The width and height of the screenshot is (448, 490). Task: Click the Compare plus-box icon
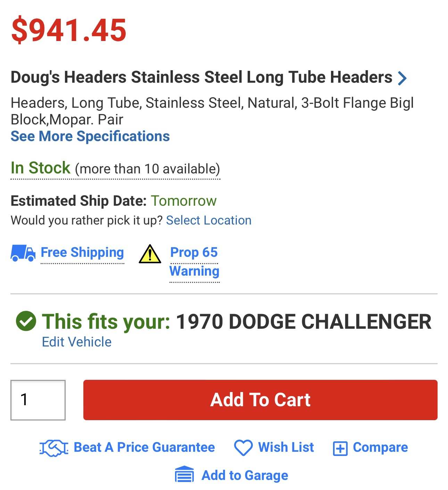pos(340,448)
